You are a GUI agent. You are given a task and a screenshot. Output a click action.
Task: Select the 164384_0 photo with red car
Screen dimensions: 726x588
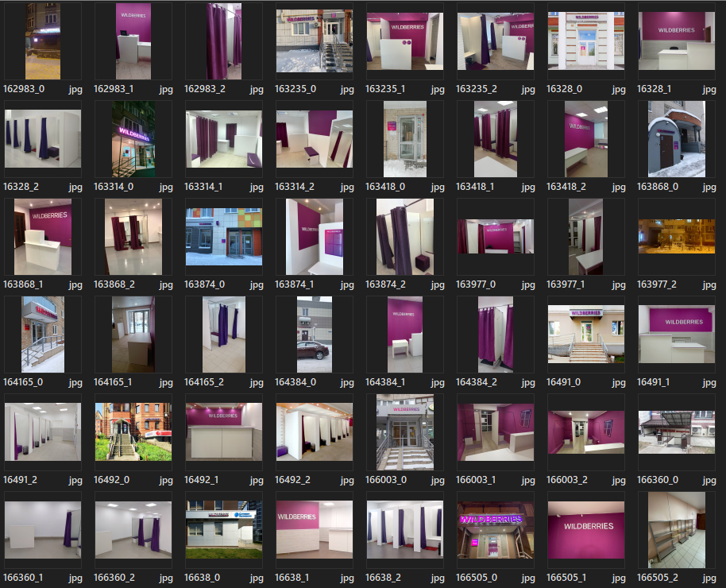(315, 335)
